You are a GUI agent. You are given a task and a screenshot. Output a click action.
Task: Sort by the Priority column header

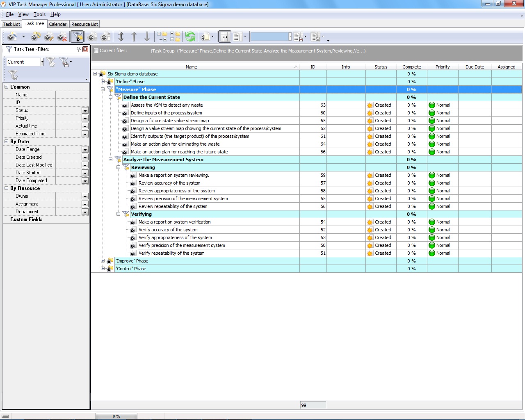pos(442,67)
